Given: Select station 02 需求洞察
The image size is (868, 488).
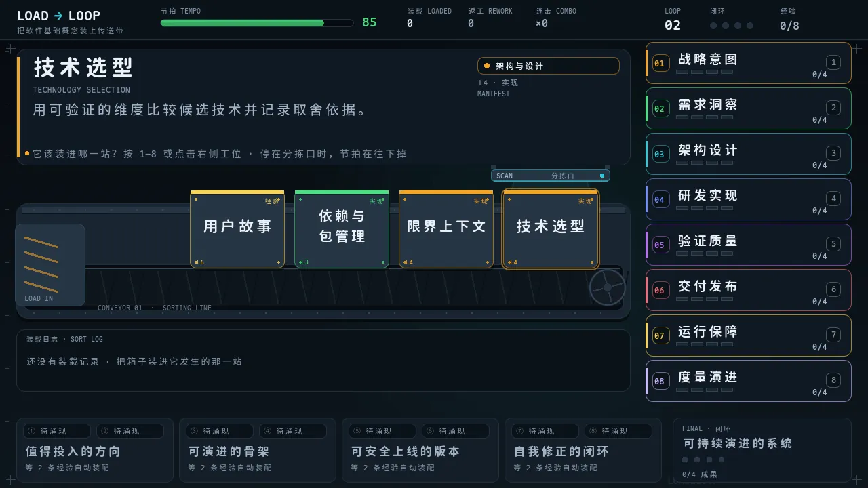Looking at the screenshot, I should pos(749,108).
